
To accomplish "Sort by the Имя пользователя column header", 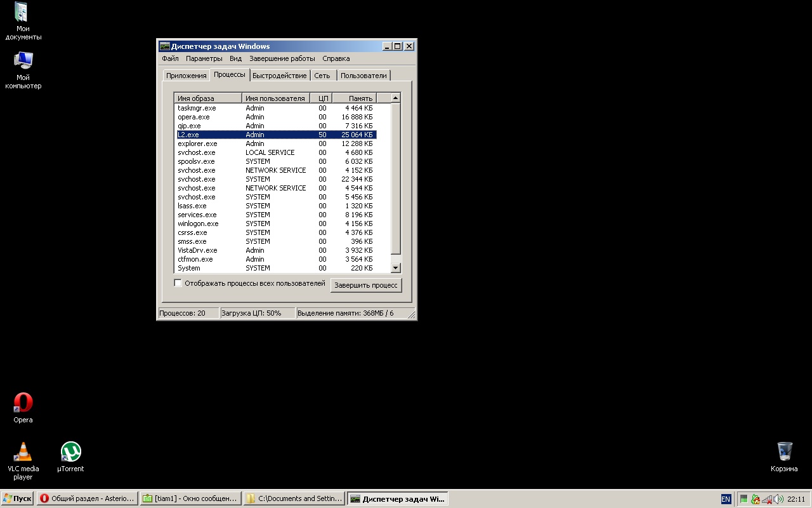I will pyautogui.click(x=276, y=98).
